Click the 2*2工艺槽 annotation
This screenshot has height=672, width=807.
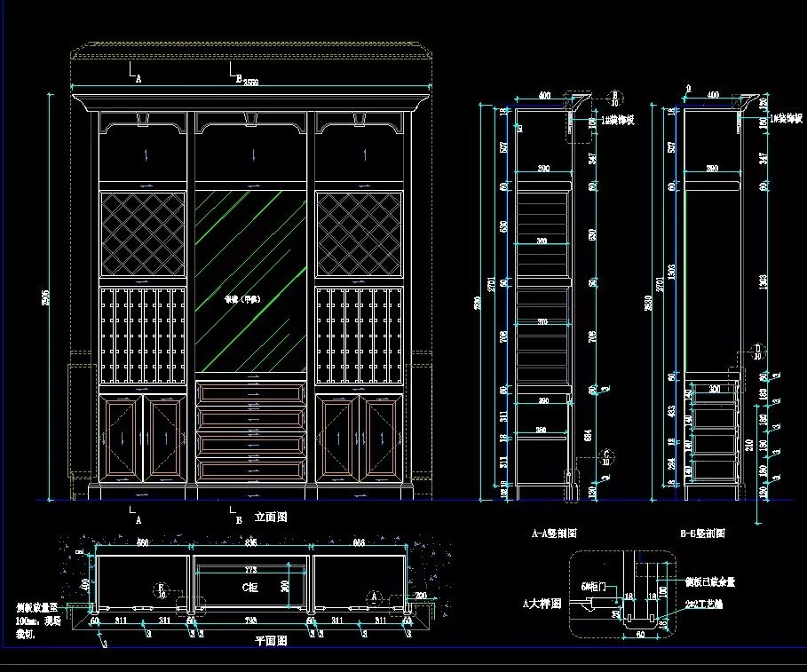tap(703, 604)
